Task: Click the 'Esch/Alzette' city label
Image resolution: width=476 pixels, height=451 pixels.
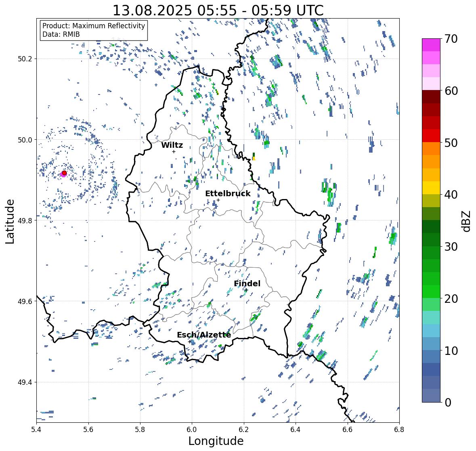Action: (204, 335)
